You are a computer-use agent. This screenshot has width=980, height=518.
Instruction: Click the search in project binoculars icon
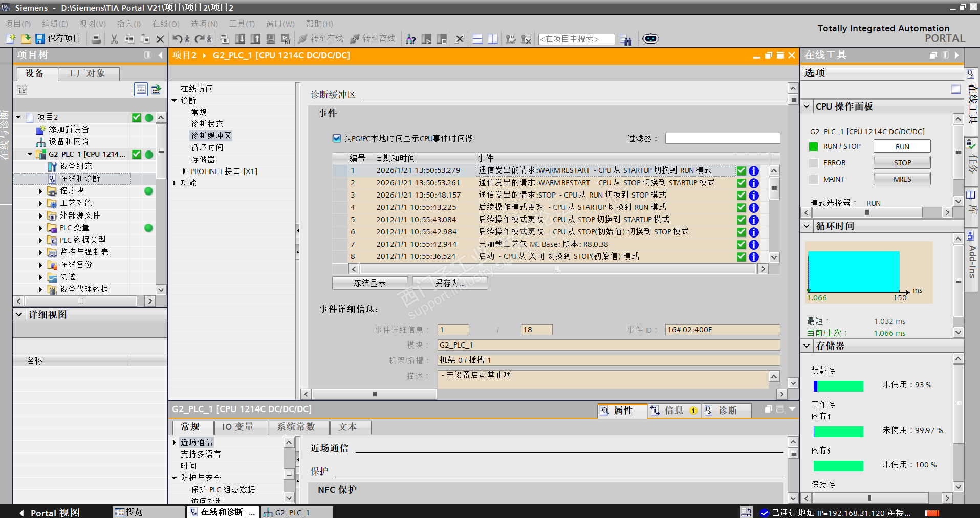click(x=625, y=39)
